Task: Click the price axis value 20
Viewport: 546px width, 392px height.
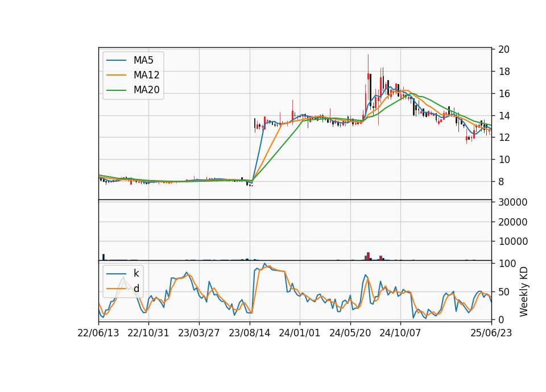Action: coord(504,49)
